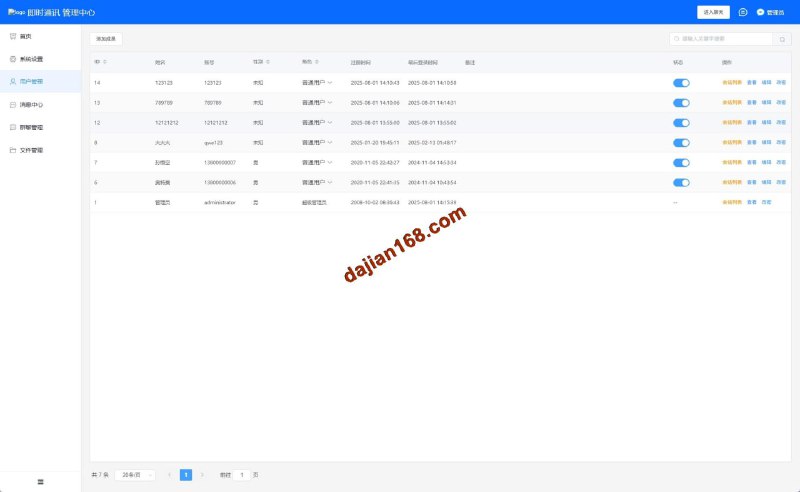Open the orange 会话列表 link for user 12121212
The image size is (800, 492).
tap(732, 122)
